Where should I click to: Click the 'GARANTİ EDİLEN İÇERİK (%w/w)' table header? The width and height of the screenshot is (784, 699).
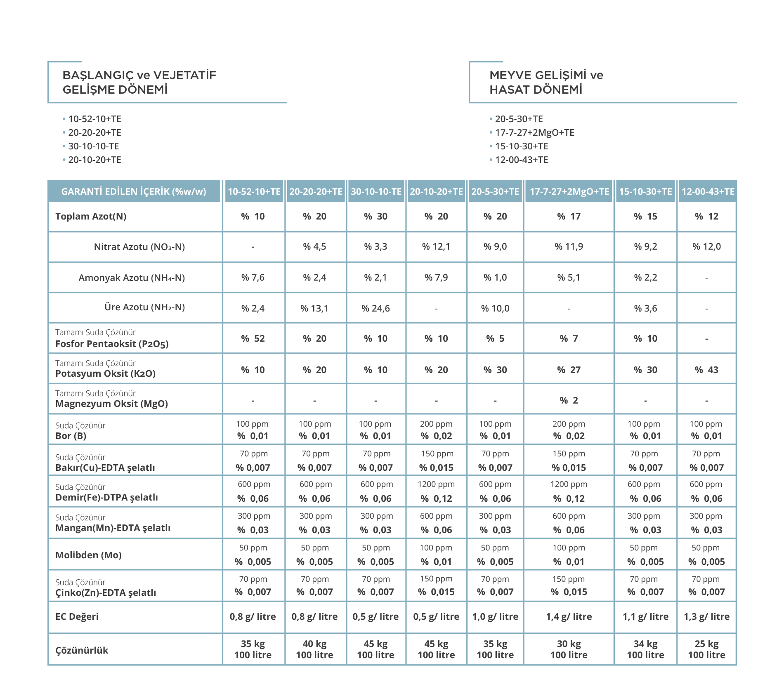(134, 191)
